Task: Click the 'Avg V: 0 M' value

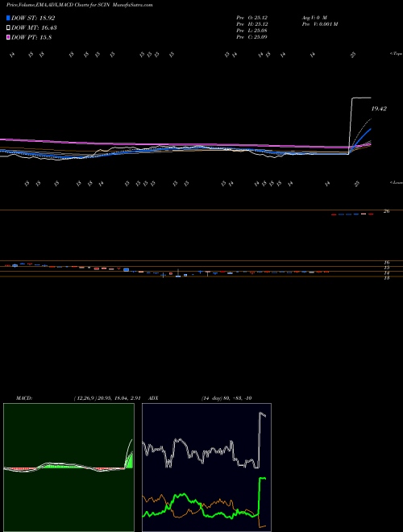Action: point(314,17)
